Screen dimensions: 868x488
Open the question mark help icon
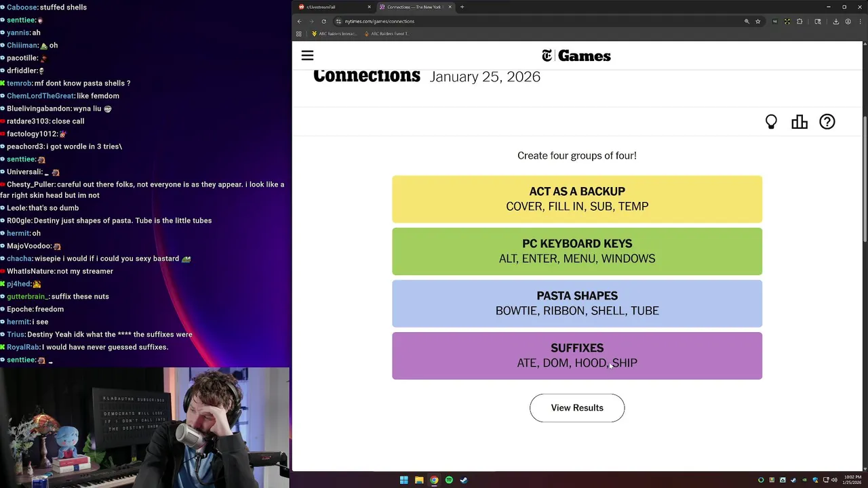(827, 122)
